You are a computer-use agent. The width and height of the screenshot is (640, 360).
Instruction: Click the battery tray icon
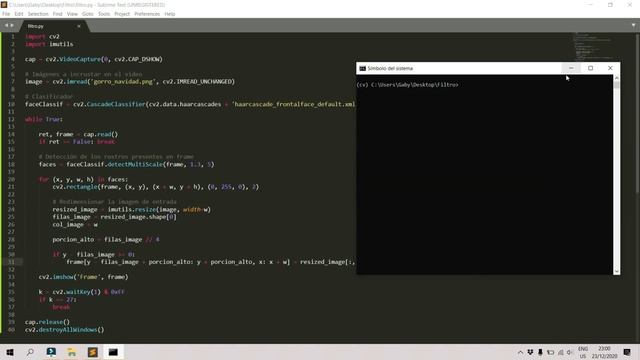click(551, 352)
